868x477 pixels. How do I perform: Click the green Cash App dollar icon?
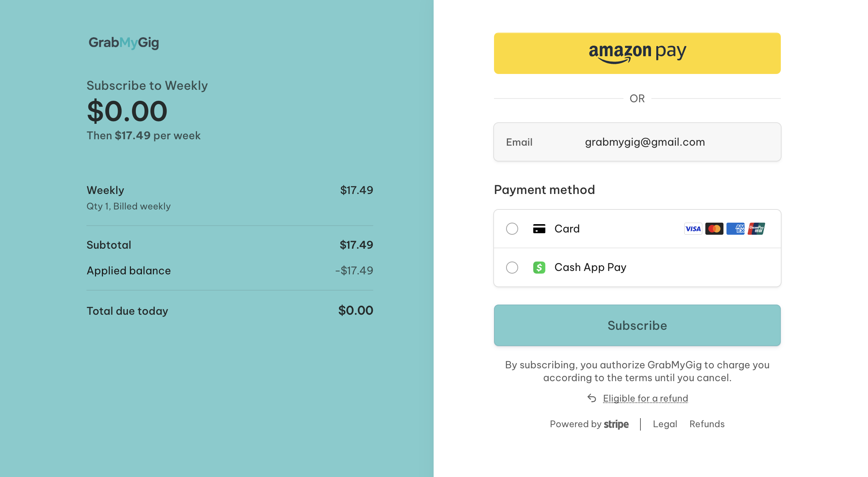pos(539,267)
